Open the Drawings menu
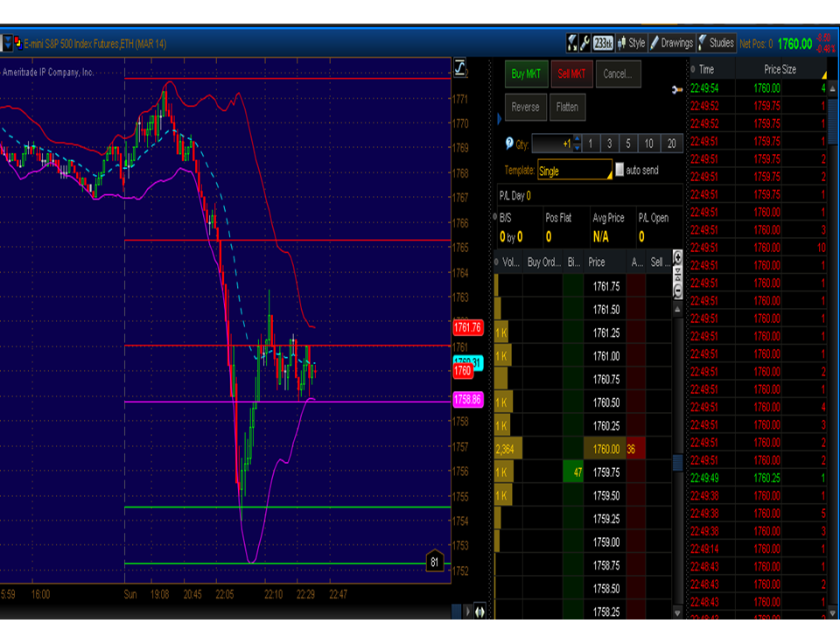Screen dimensions: 840x630 point(670,43)
